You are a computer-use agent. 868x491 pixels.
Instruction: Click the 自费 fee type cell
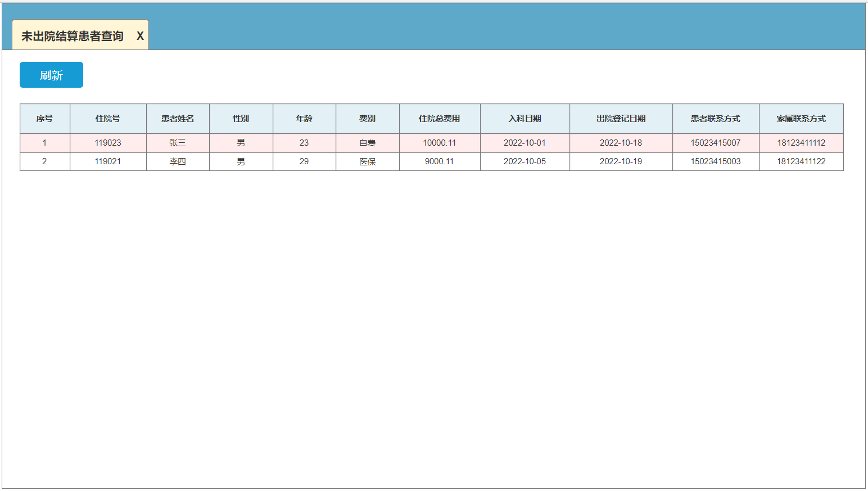coord(368,143)
